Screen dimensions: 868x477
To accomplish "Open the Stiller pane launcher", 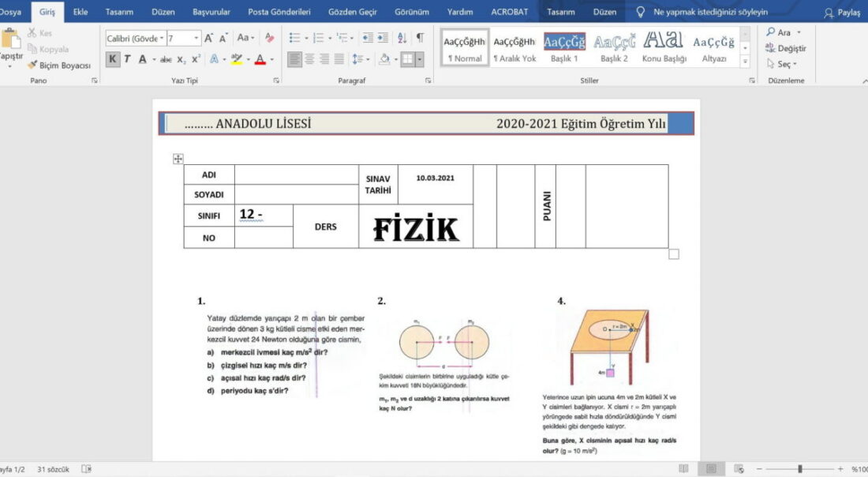I will (752, 81).
